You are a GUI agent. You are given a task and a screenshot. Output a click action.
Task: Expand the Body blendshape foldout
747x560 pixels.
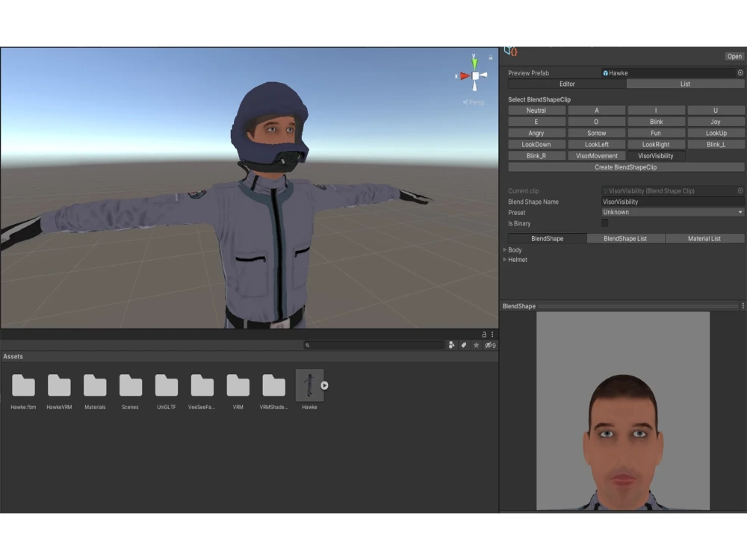pos(505,249)
